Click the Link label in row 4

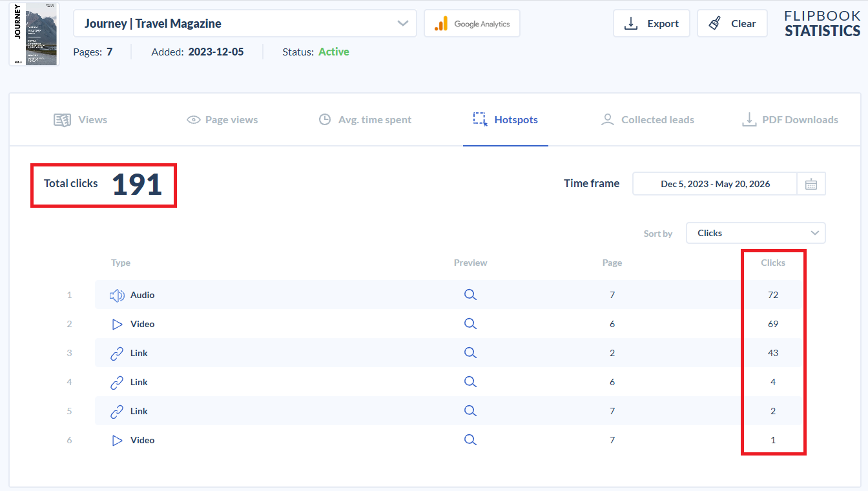click(x=139, y=382)
